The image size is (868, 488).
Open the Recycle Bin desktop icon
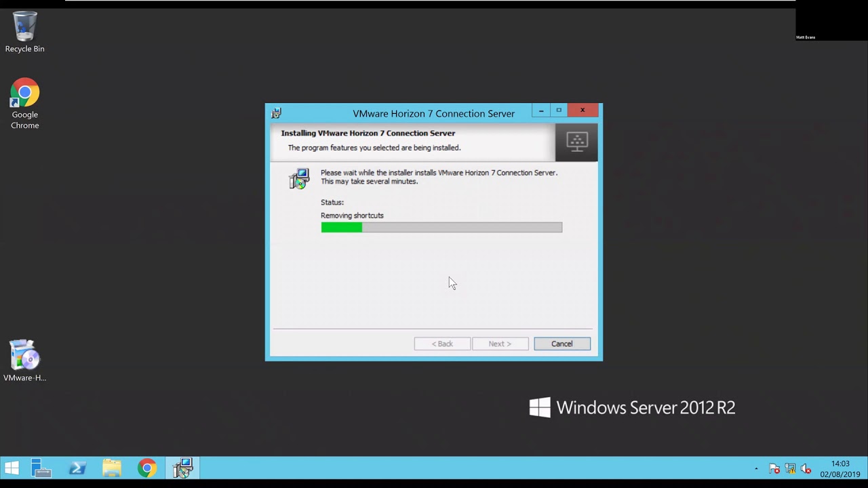click(24, 32)
